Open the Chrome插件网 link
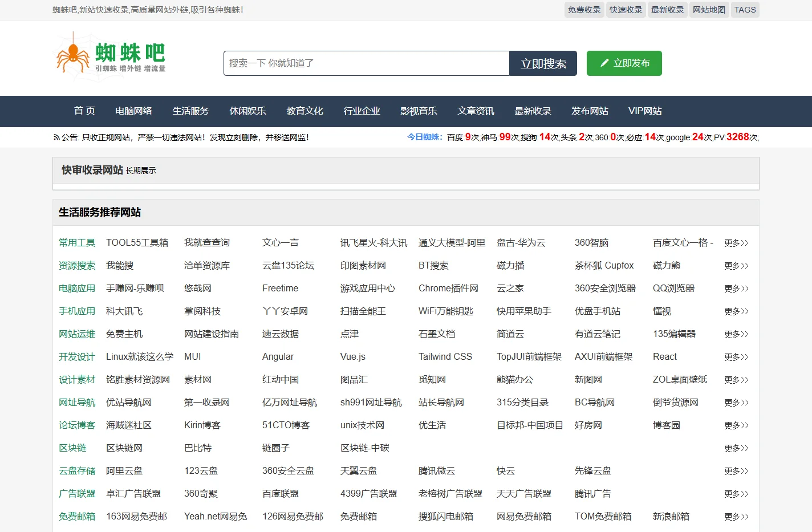The width and height of the screenshot is (812, 532). pos(448,289)
